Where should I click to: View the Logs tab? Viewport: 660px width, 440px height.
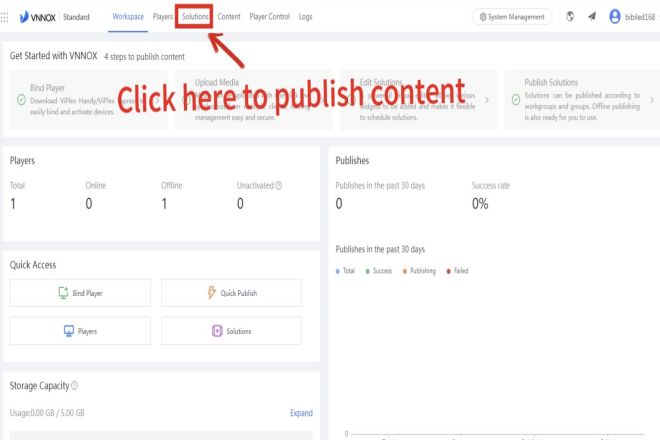coord(306,17)
